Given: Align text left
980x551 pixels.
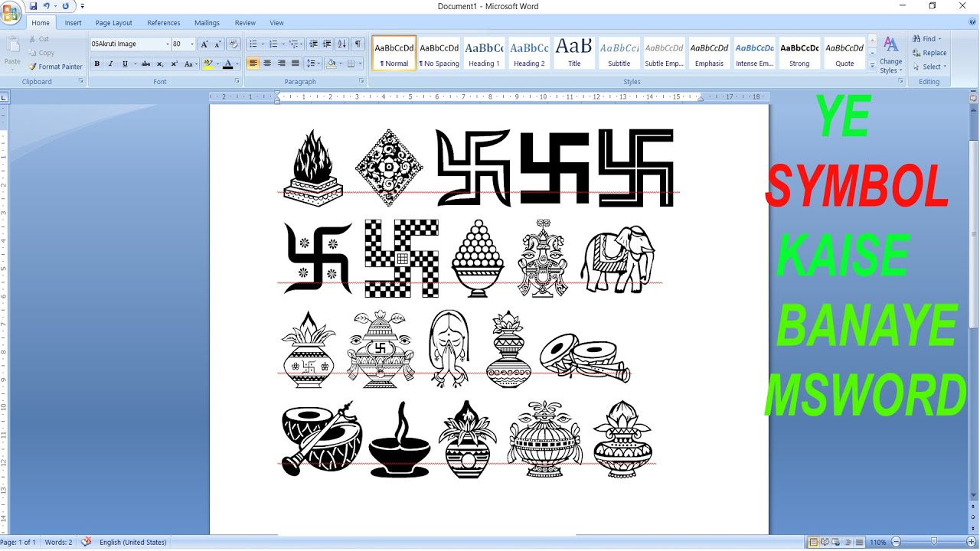Looking at the screenshot, I should point(253,64).
